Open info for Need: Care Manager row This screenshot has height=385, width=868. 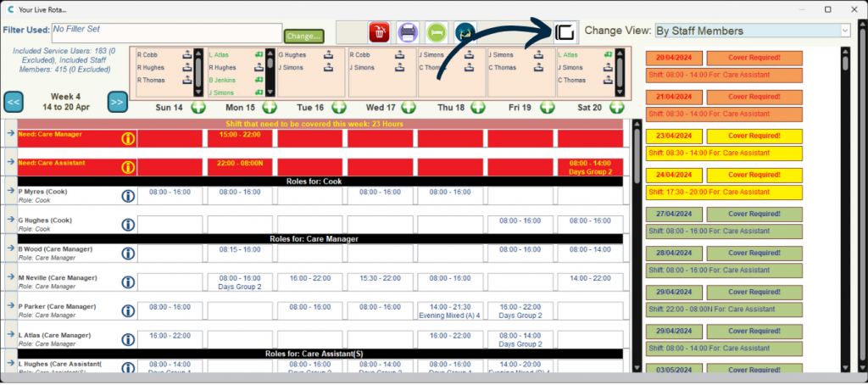click(128, 138)
